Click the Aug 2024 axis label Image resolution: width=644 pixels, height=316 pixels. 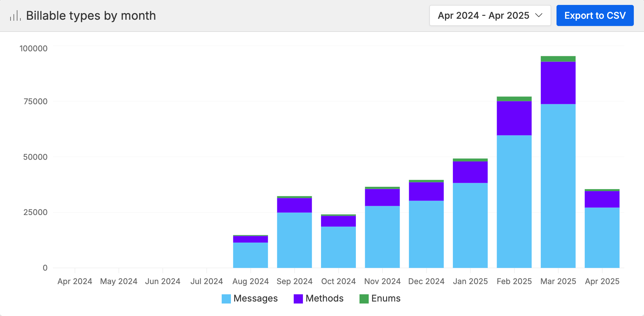click(x=251, y=281)
